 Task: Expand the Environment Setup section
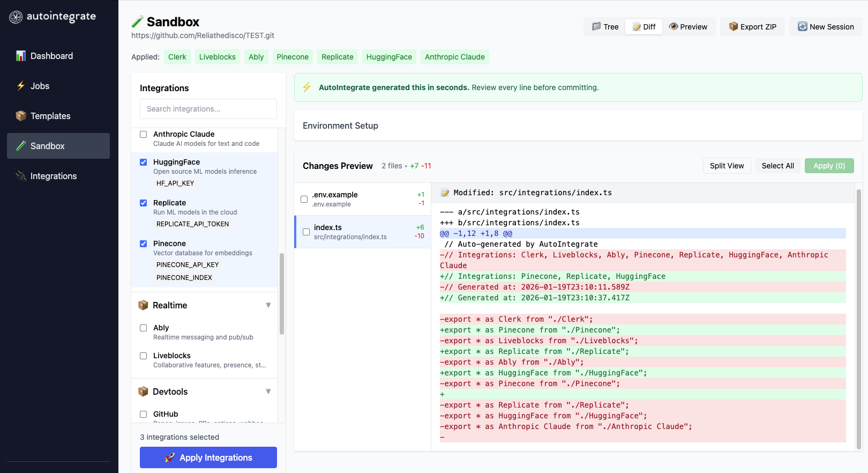tap(578, 125)
